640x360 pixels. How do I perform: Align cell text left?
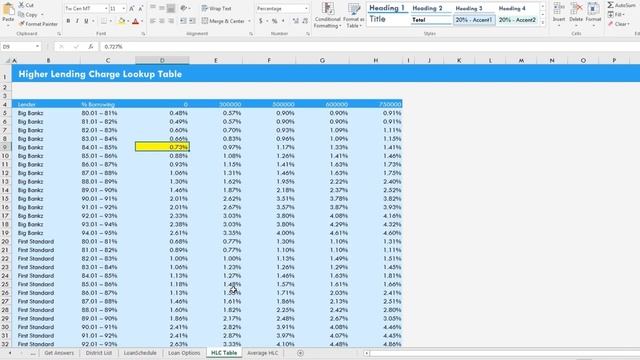[153, 21]
